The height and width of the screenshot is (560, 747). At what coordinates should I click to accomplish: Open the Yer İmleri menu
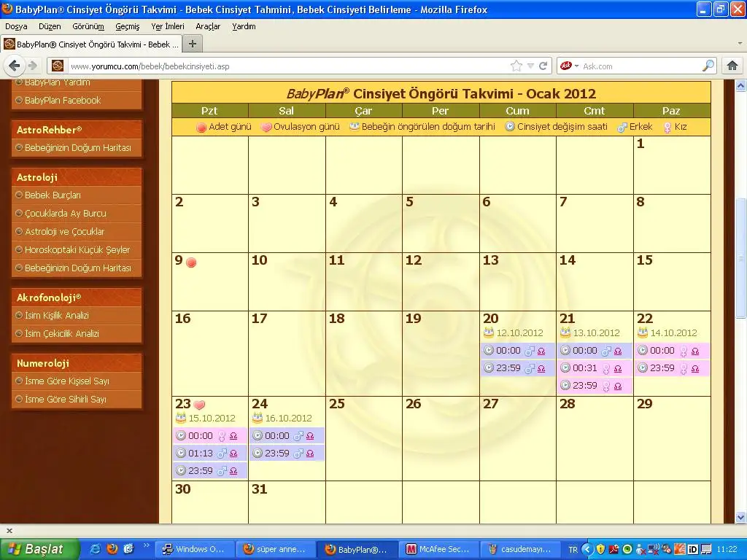pos(168,26)
